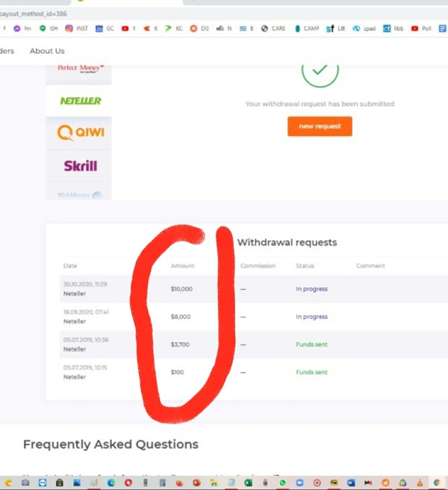Go to the About Us menu item

coord(47,51)
